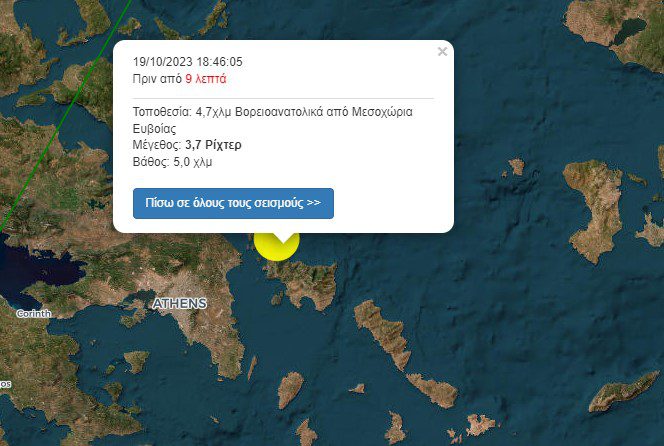This screenshot has height=446, width=664.
Task: Click the Kea island south of Attica
Action: [x=290, y=390]
